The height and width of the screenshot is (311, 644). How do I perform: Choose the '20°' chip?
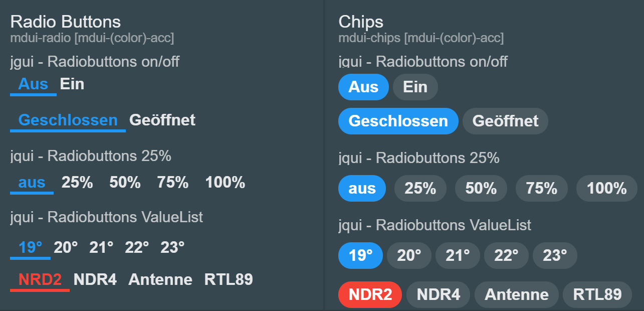(x=409, y=256)
